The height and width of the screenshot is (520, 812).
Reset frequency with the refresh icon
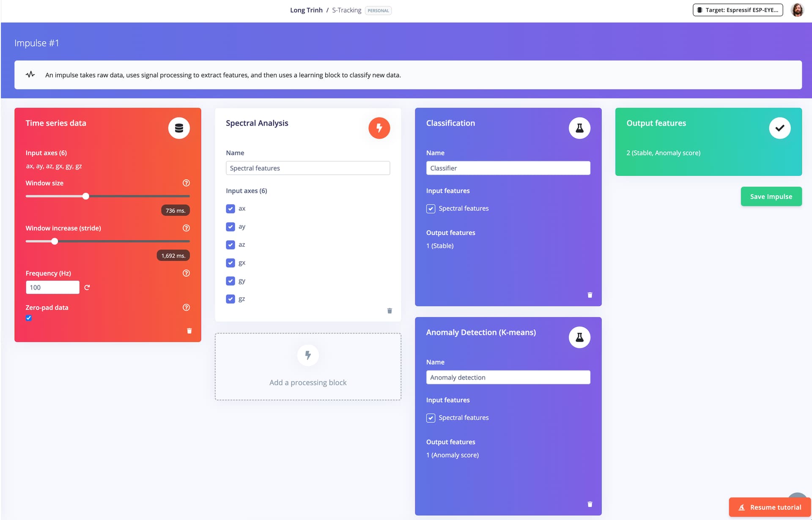click(87, 287)
